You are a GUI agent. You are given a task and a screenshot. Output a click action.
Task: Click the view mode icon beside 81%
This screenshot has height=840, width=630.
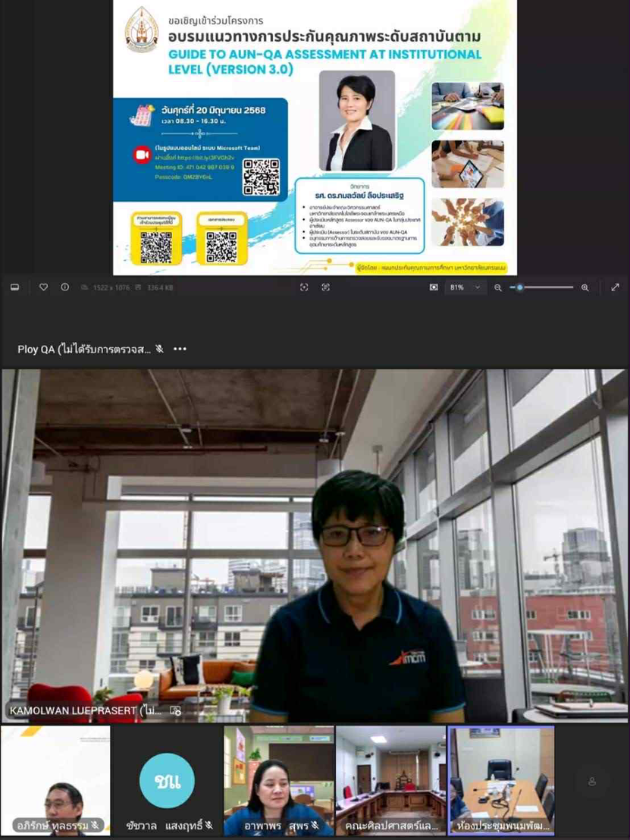click(434, 287)
